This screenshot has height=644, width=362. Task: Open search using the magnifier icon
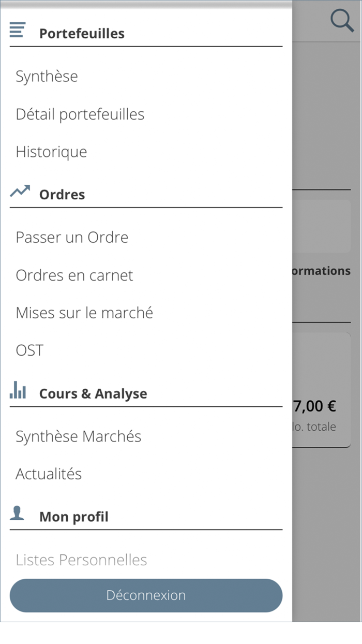tap(342, 21)
